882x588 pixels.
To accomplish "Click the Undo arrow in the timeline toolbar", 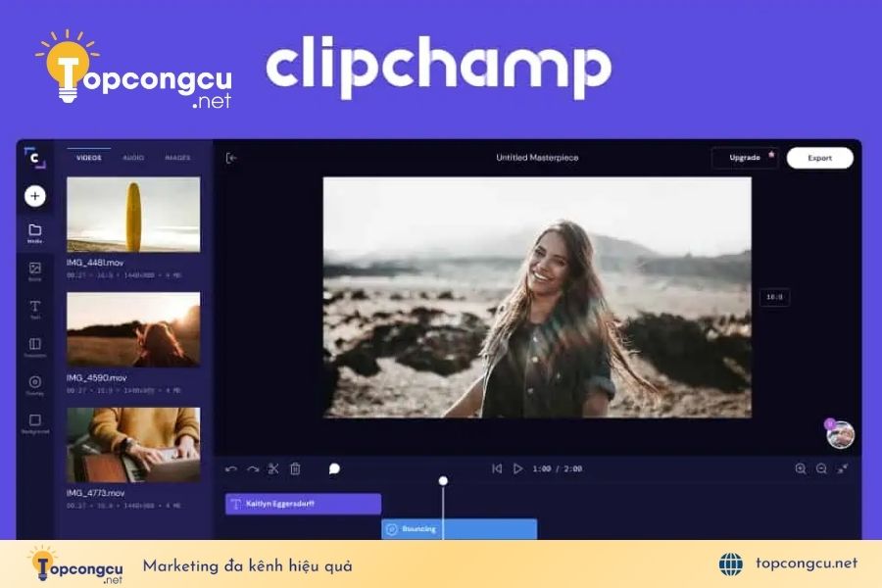I will [x=230, y=468].
